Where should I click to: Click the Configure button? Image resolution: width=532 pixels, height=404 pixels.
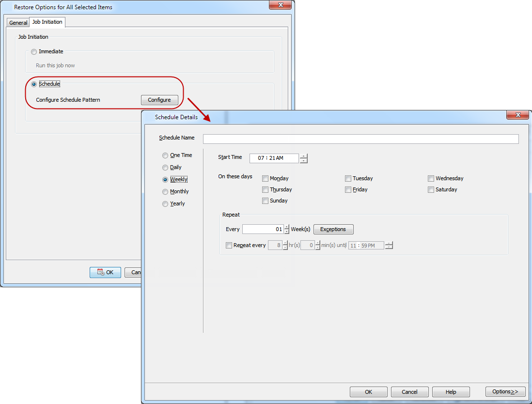click(x=159, y=100)
